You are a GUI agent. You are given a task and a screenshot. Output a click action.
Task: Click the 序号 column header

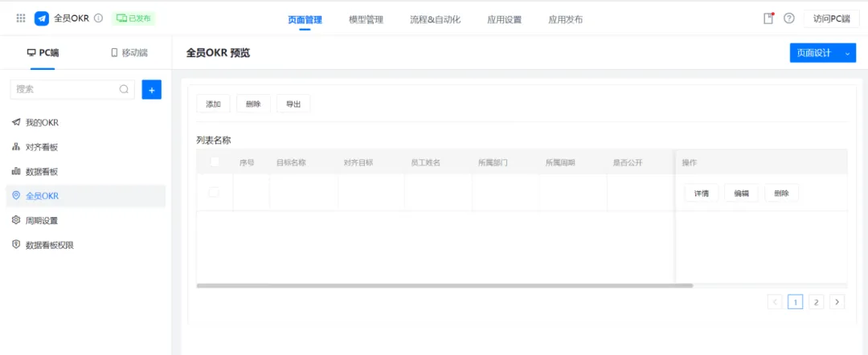pos(247,162)
